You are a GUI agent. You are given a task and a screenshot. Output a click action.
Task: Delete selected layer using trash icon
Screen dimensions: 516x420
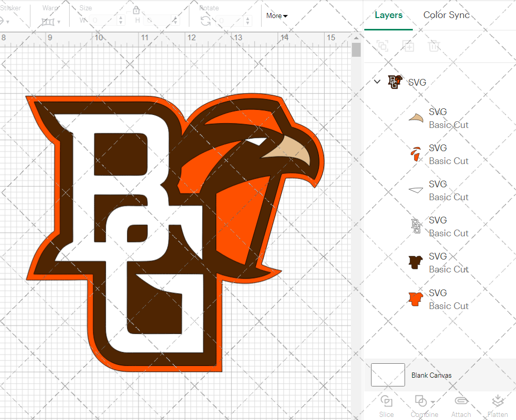coord(434,46)
